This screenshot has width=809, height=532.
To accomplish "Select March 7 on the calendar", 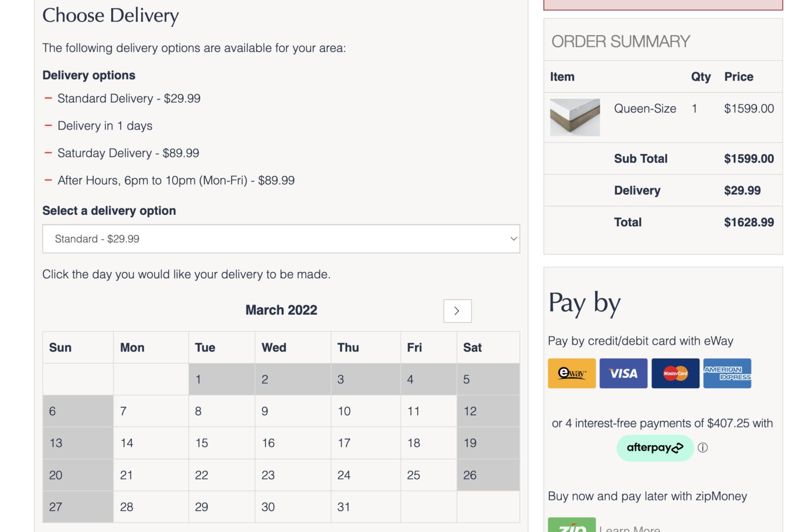I will [151, 411].
